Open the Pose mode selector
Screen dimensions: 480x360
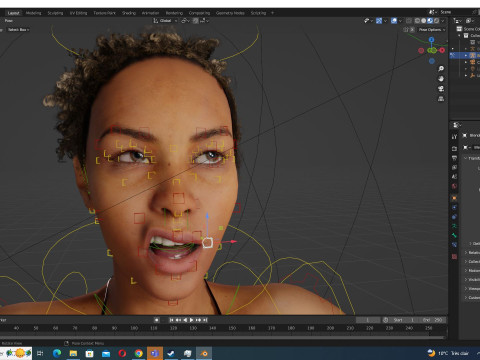9,21
